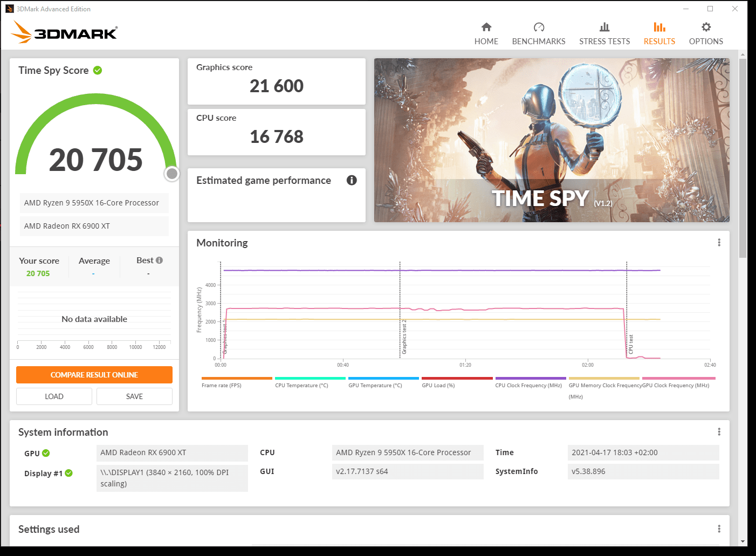Select the Results tab
756x556 pixels.
click(x=659, y=33)
